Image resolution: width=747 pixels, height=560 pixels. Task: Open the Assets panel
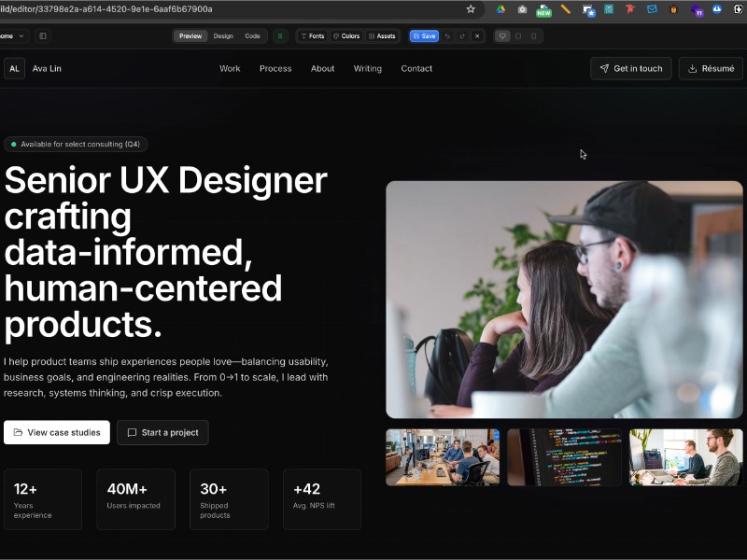coord(382,36)
